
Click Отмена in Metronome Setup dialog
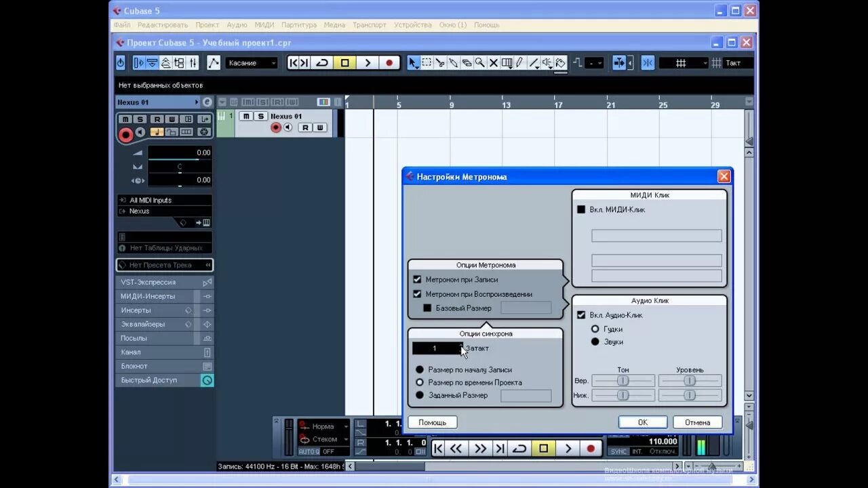[697, 422]
